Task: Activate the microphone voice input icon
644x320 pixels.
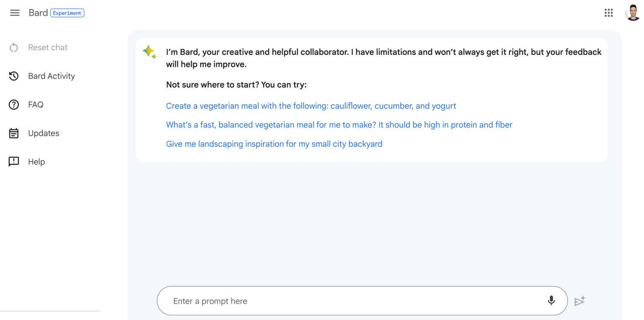Action: pos(551,300)
